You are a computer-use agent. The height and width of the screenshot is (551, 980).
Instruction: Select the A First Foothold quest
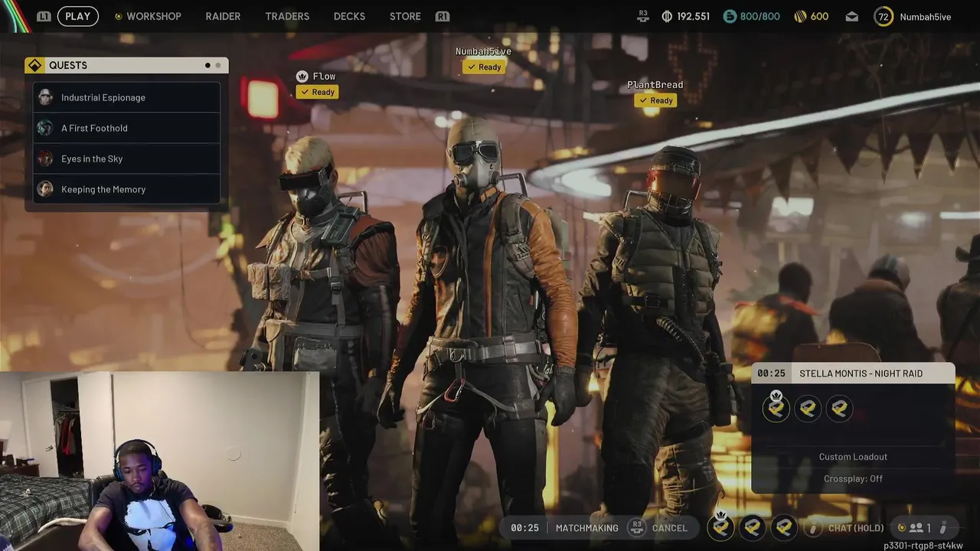(126, 128)
